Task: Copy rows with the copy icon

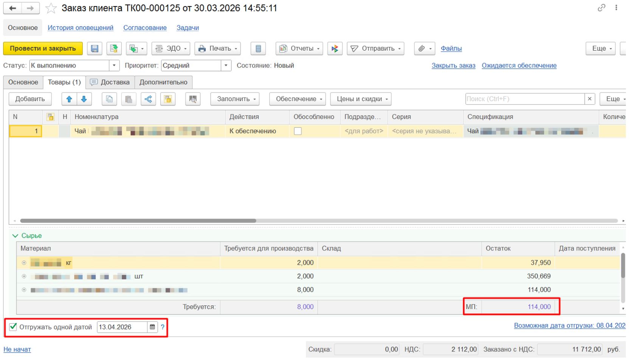Action: coord(109,99)
